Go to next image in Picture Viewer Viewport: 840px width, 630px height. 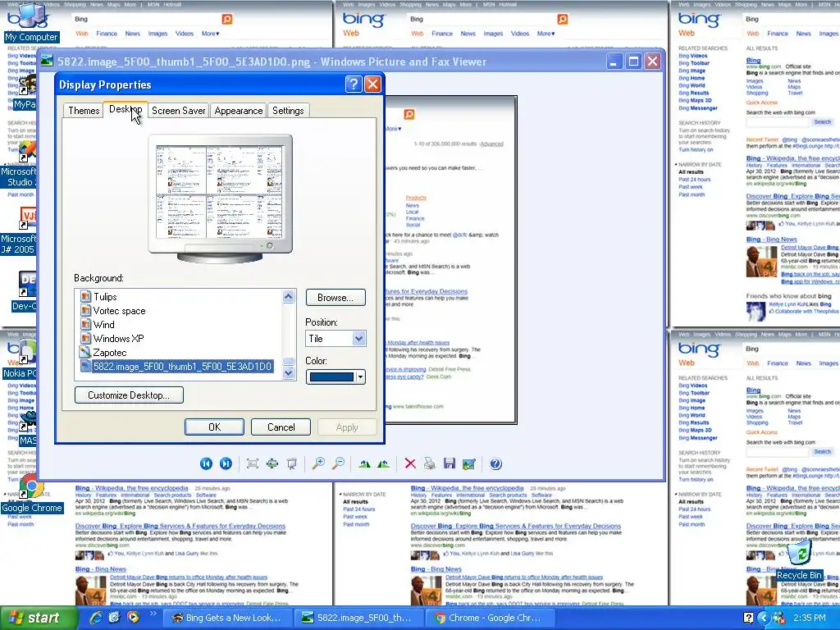pyautogui.click(x=226, y=464)
